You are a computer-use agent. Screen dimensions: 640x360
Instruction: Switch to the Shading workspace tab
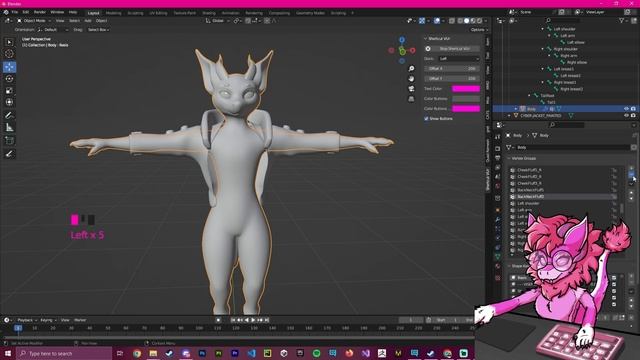click(209, 13)
